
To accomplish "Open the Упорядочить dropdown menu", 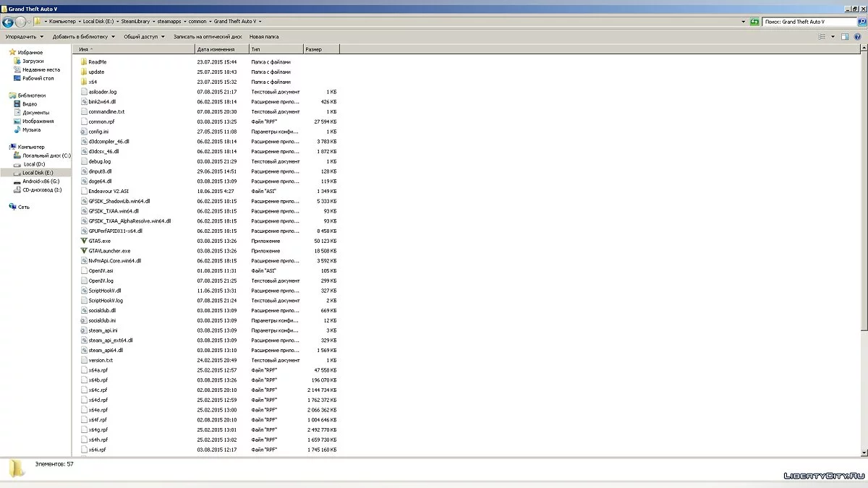I will (x=24, y=36).
